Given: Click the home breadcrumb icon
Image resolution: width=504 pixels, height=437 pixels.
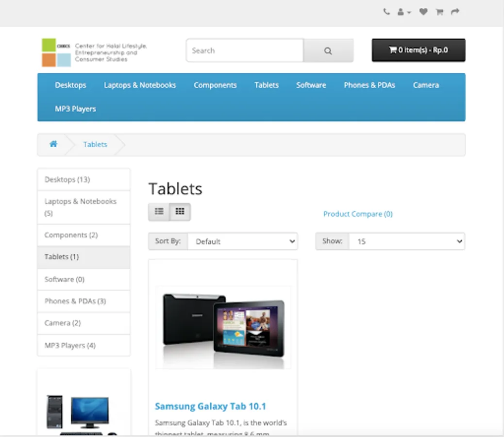Looking at the screenshot, I should click(x=53, y=144).
